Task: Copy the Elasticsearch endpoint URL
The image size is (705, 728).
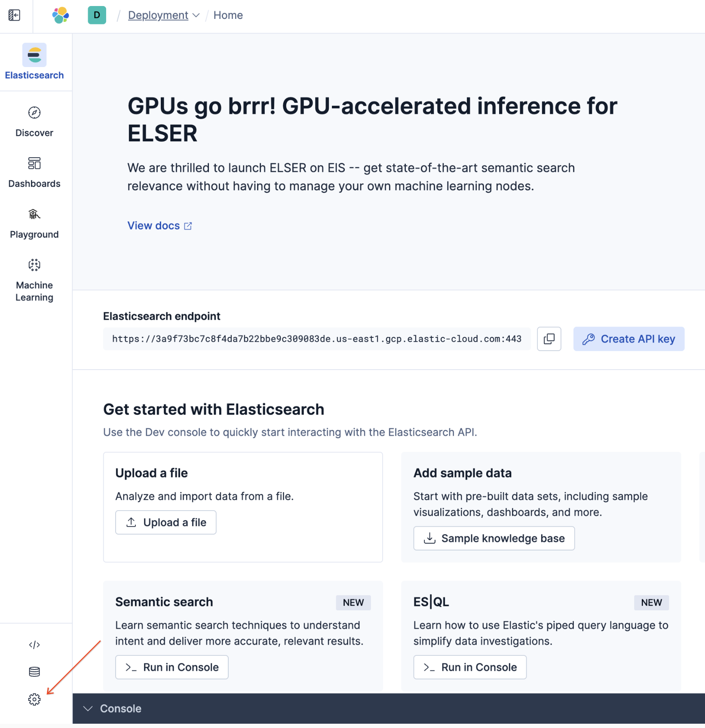Action: (549, 339)
